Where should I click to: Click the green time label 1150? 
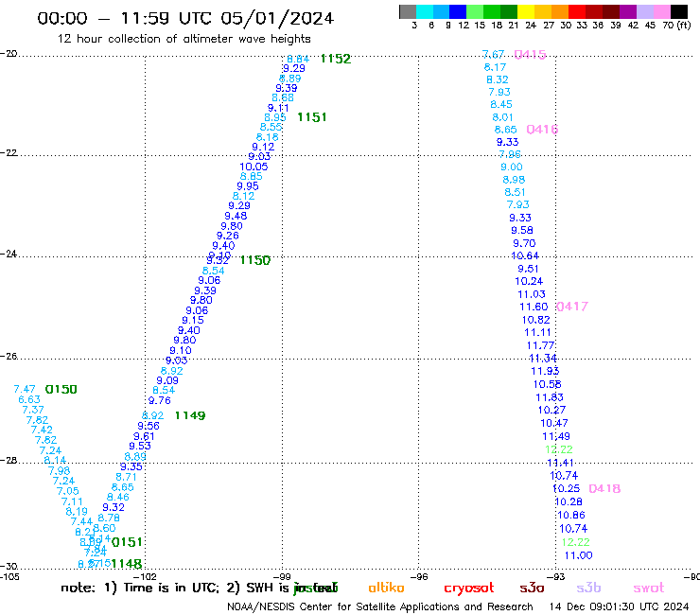[x=254, y=260]
